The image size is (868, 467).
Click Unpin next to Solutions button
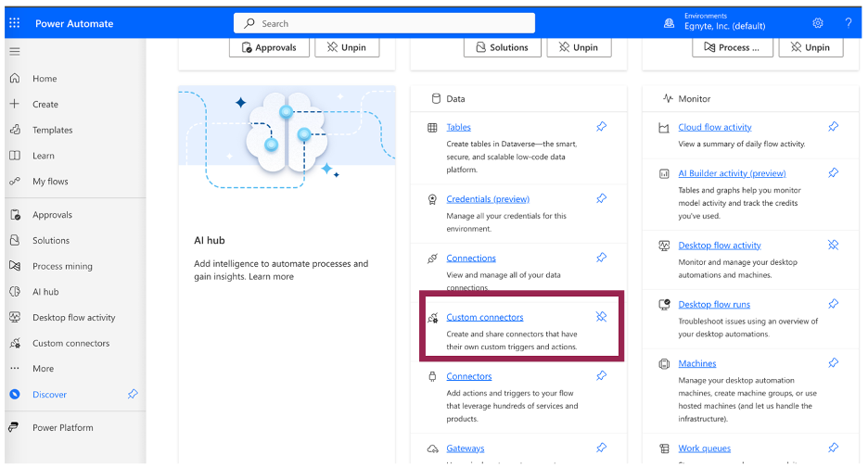point(579,47)
